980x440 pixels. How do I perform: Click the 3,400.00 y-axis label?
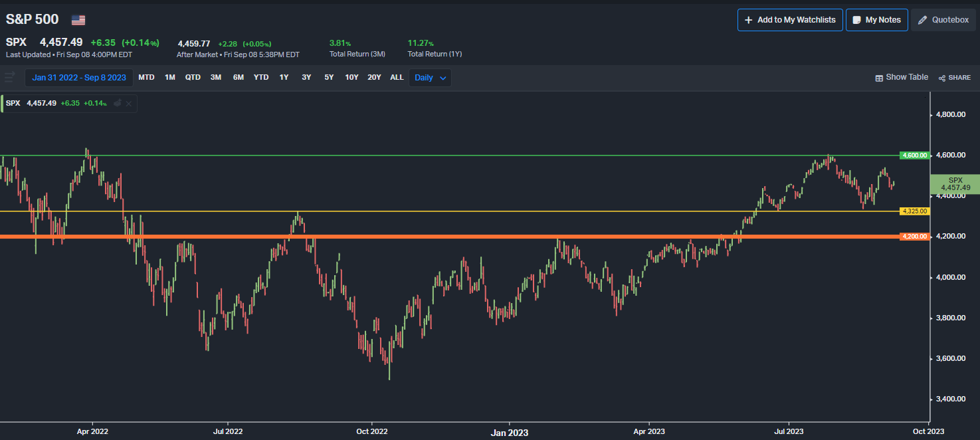950,399
